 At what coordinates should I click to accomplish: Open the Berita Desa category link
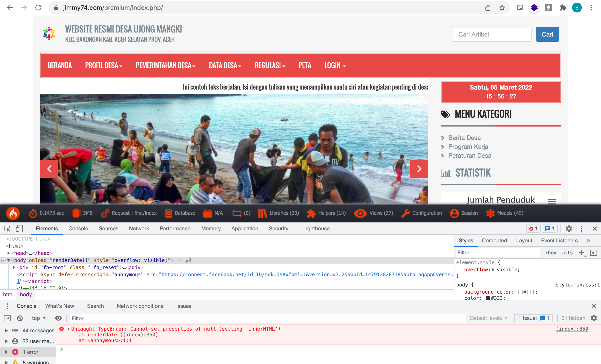pos(464,138)
